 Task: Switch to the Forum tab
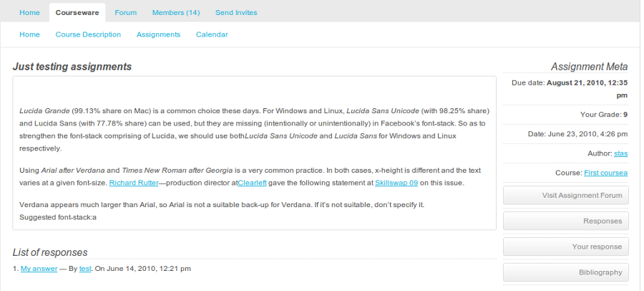pos(126,13)
